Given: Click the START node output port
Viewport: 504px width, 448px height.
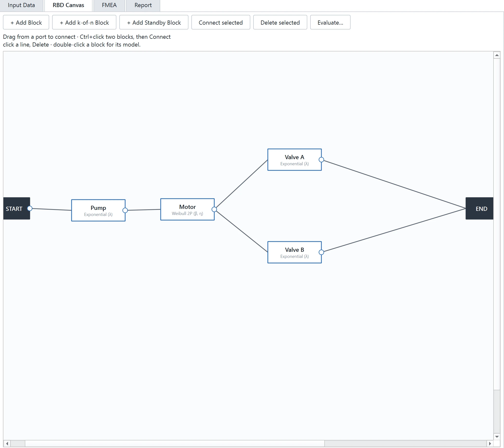Looking at the screenshot, I should point(30,208).
